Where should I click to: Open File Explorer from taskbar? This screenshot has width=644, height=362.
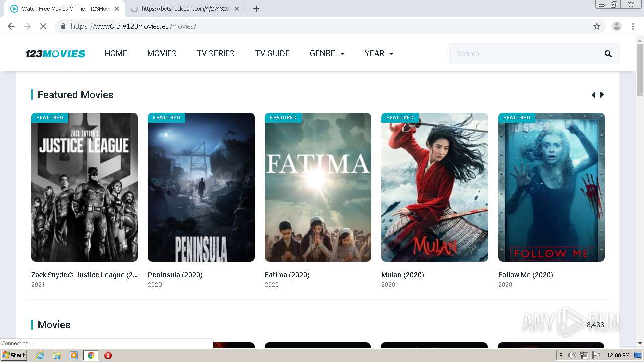57,355
